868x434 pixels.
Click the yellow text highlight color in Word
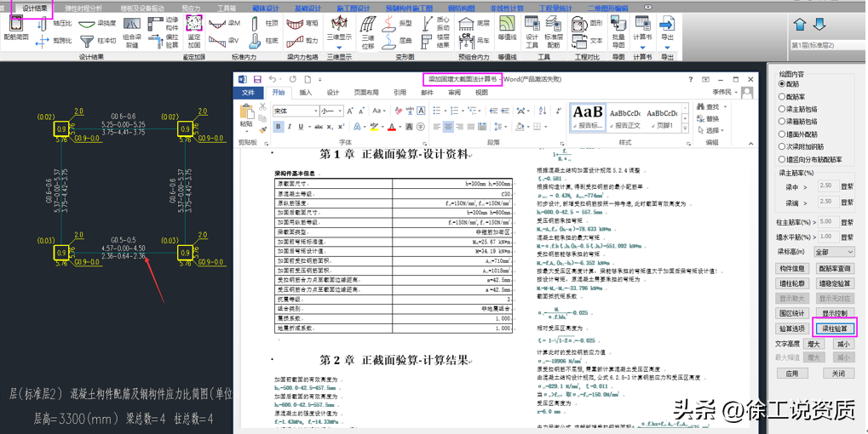(x=374, y=127)
